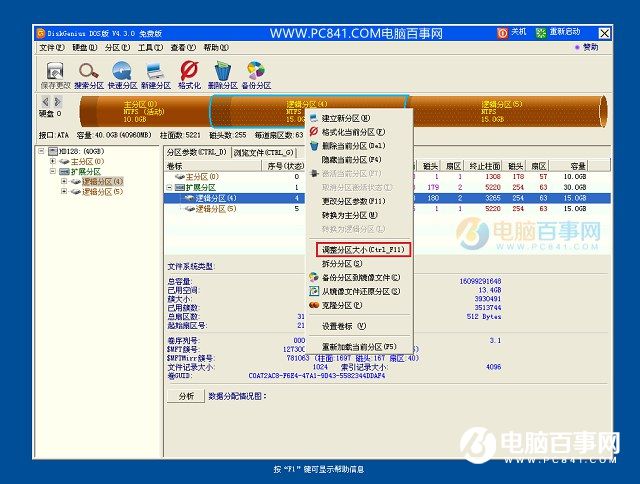Viewport: 640px width, 484px height.
Task: Open the View (查看) menu
Action: (183, 48)
